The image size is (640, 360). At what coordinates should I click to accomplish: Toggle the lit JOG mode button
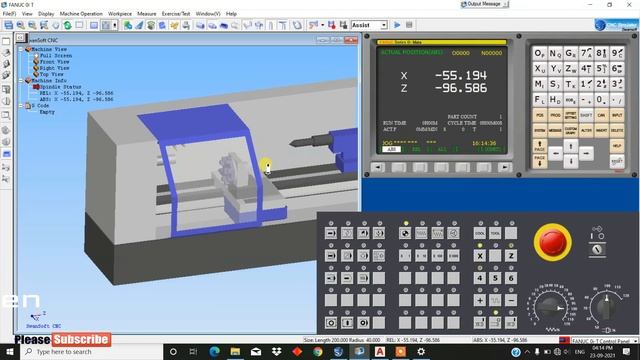405,233
